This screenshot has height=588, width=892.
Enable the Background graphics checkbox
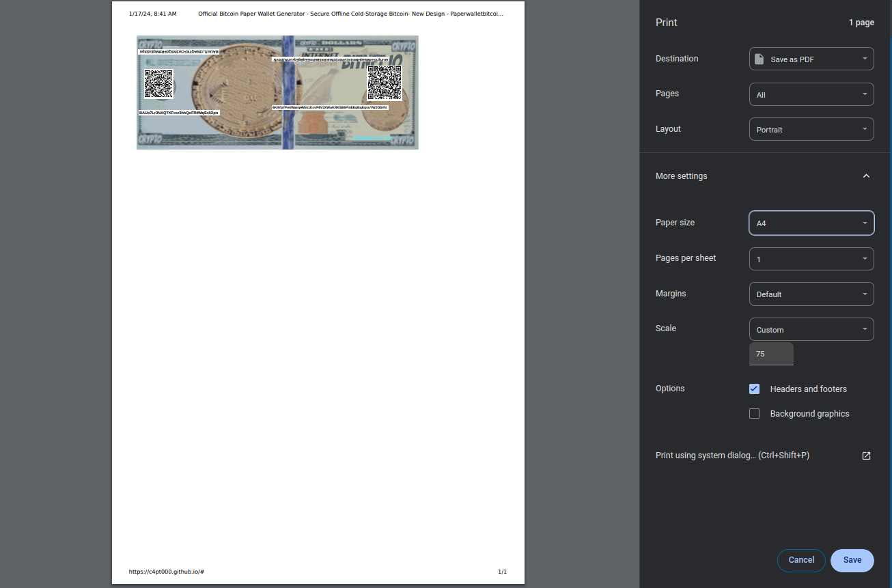point(754,413)
